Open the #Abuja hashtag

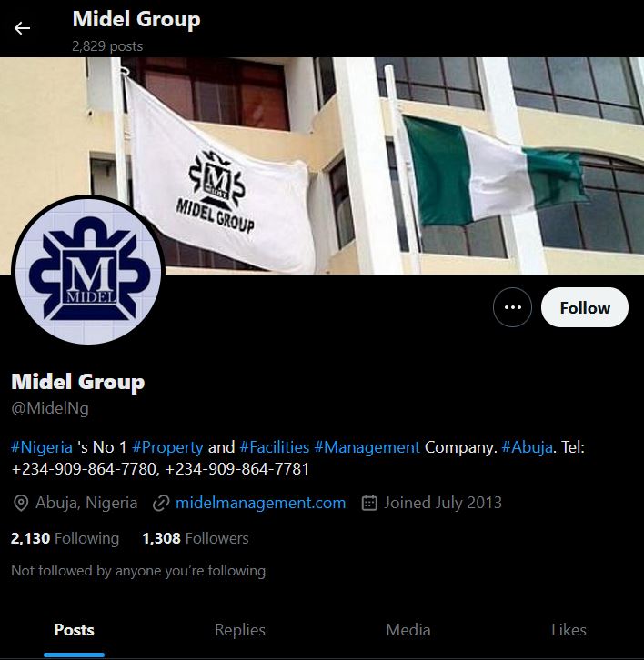coord(527,447)
